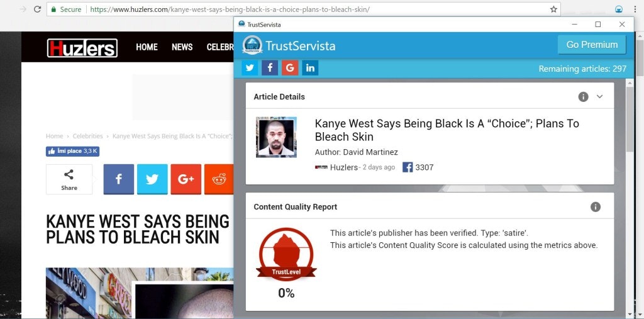Share on Facebook from the TrustServista panel
644x319 pixels.
(270, 68)
